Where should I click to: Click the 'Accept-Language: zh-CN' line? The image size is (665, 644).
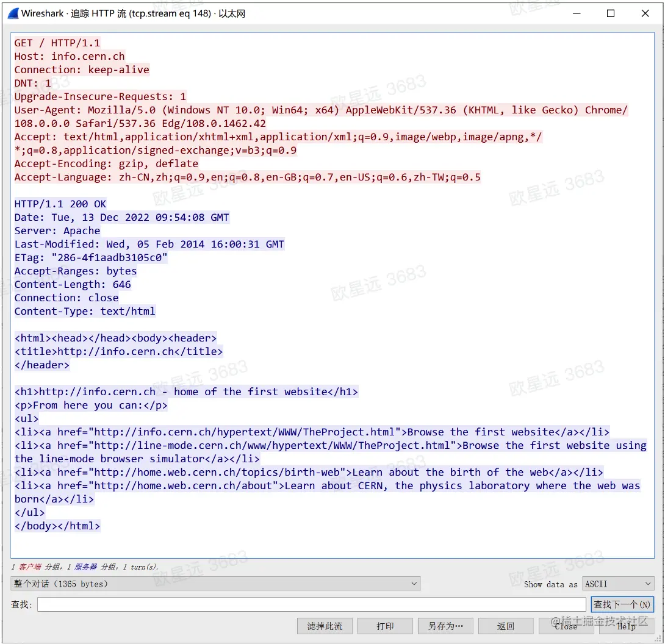[247, 177]
